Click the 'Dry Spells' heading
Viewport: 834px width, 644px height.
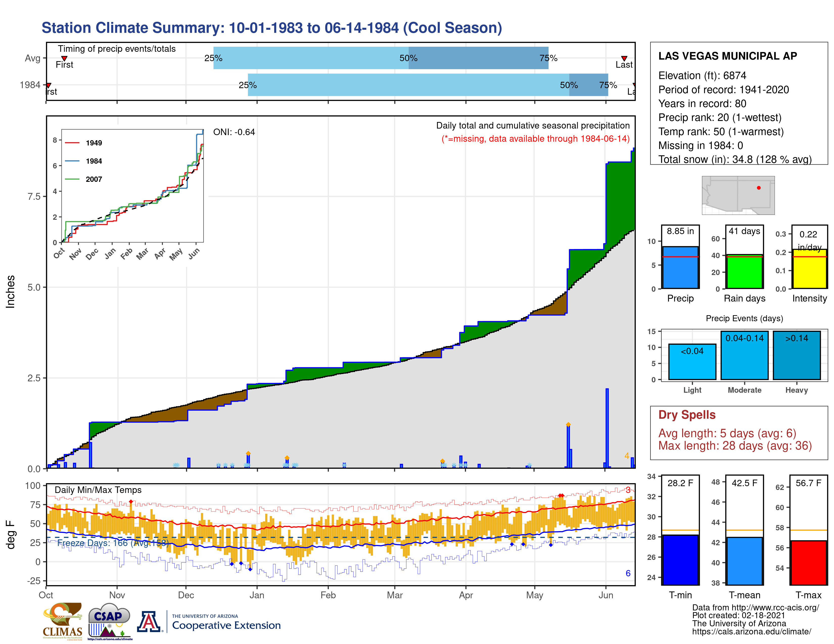pos(687,415)
